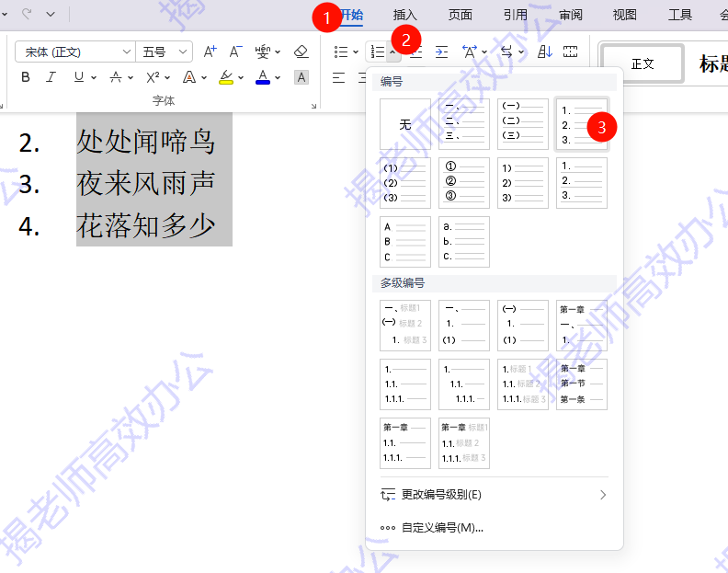Select circled ①②③ numbering style
The image size is (728, 573).
click(x=464, y=183)
